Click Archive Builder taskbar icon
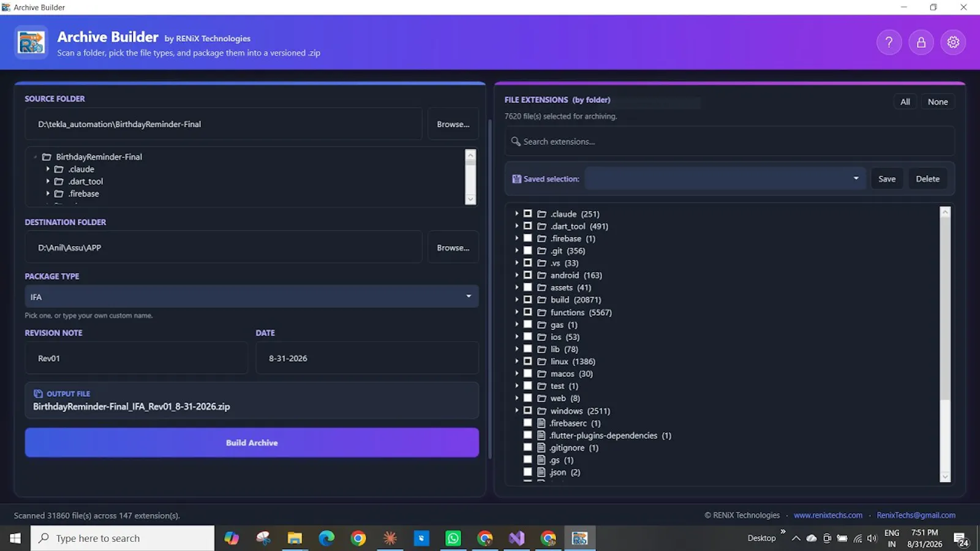 (x=579, y=538)
